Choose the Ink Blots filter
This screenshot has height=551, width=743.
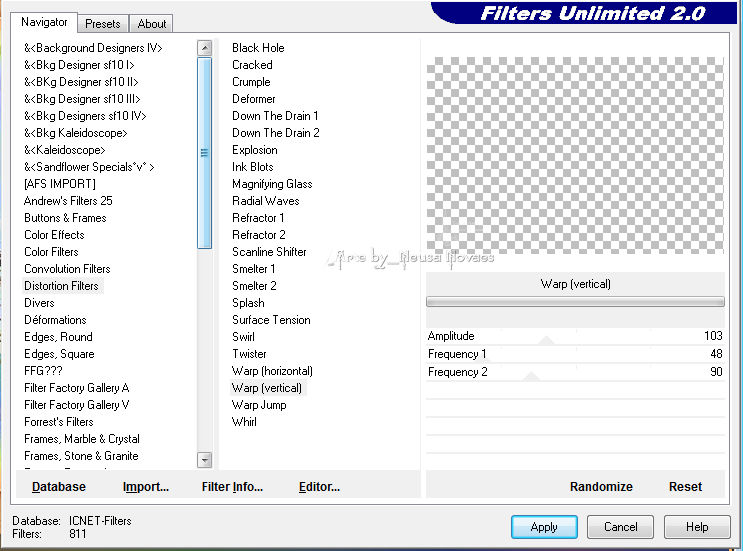click(253, 167)
